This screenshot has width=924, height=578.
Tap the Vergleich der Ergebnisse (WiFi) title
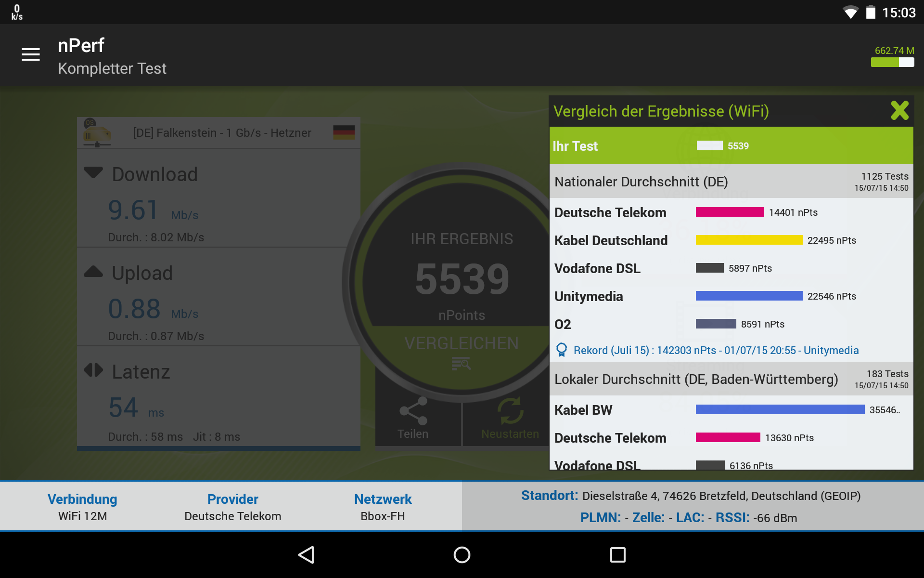[661, 111]
